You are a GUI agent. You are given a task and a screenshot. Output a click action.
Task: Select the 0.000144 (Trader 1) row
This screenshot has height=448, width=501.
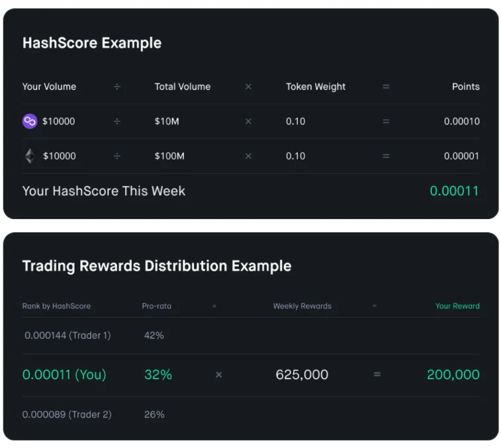point(251,336)
